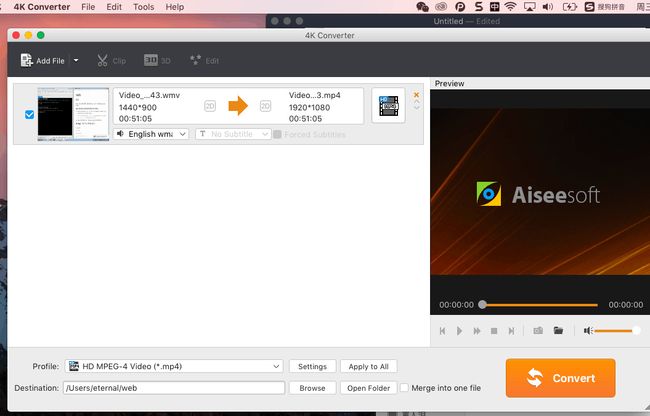Enable Merge into one file checkbox
Viewport: 650px width, 416px height.
point(404,388)
